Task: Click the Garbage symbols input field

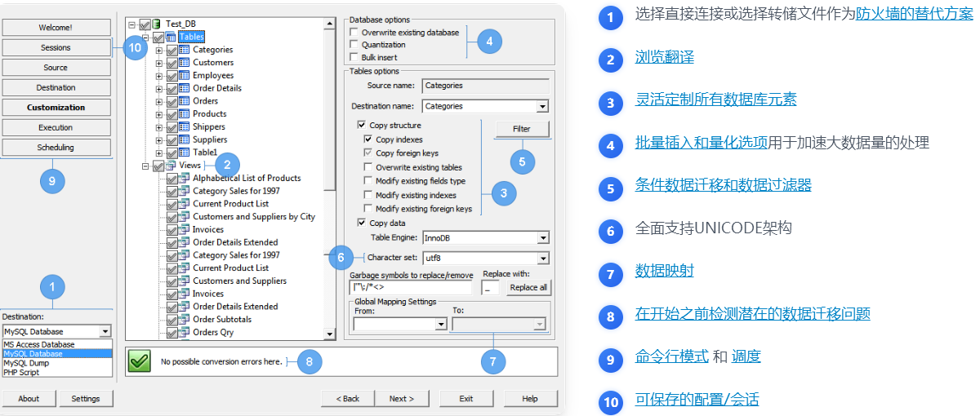Action: 410,288
